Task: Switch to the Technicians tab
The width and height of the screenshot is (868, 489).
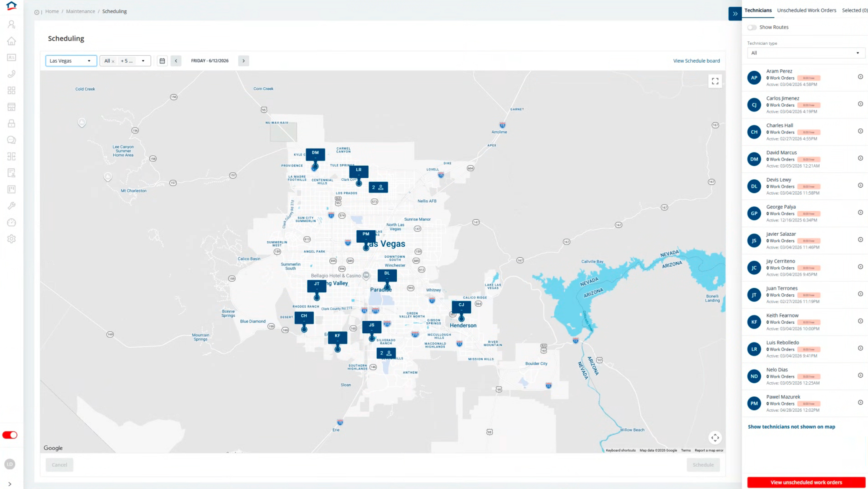Action: point(758,10)
